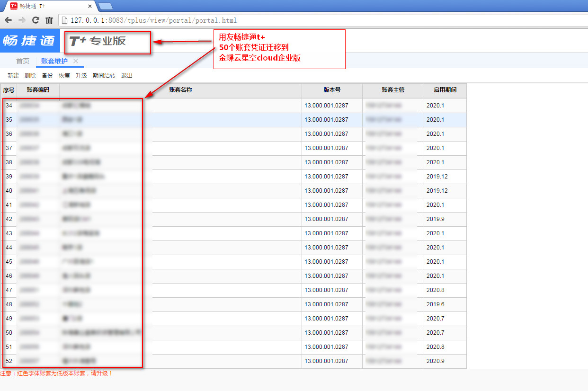Click the trash can icon in browser toolbar

coord(49,20)
